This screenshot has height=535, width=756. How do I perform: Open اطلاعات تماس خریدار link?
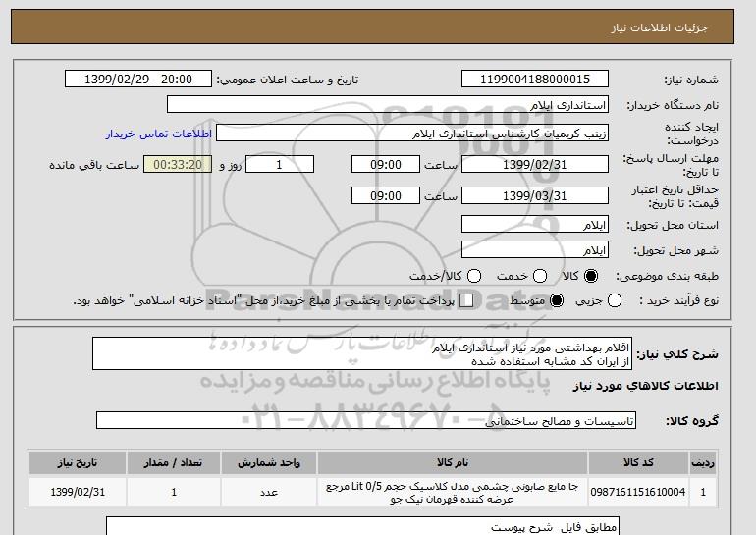[159, 134]
